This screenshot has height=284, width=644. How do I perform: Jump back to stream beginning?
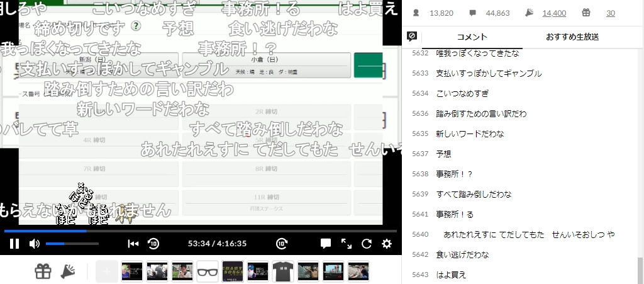(x=133, y=244)
